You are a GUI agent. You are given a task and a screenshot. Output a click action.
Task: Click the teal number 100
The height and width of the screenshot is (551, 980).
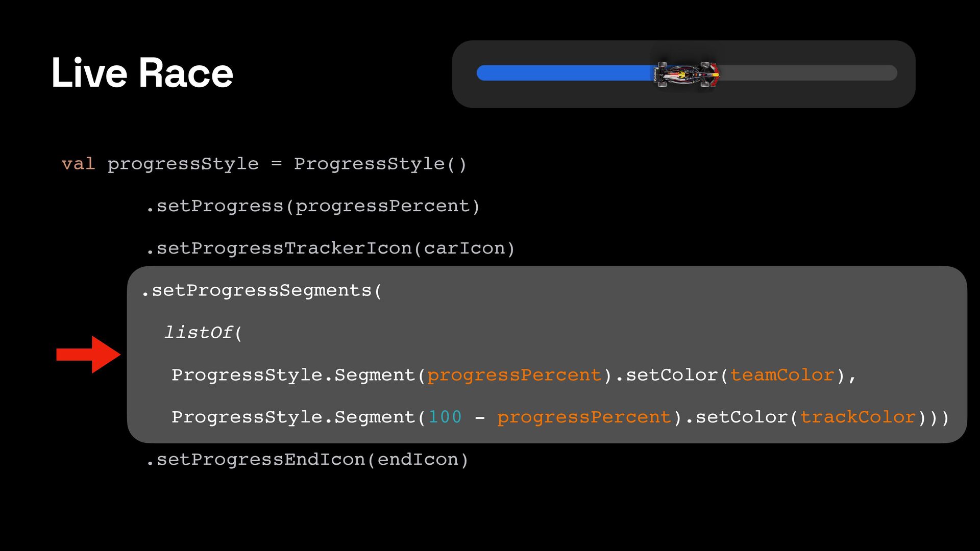(x=445, y=417)
